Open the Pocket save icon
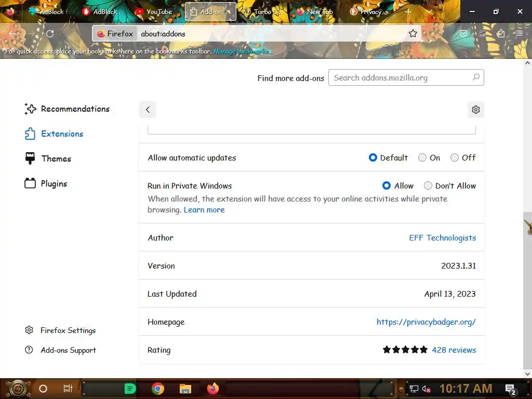This screenshot has height=399, width=532. (463, 33)
